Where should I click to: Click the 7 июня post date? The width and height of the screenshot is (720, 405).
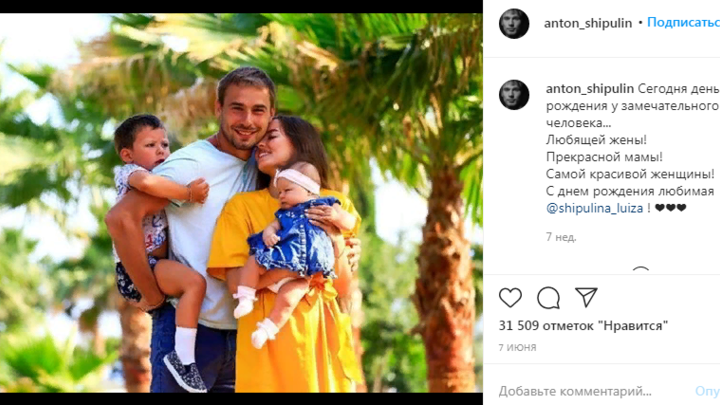pos(518,347)
